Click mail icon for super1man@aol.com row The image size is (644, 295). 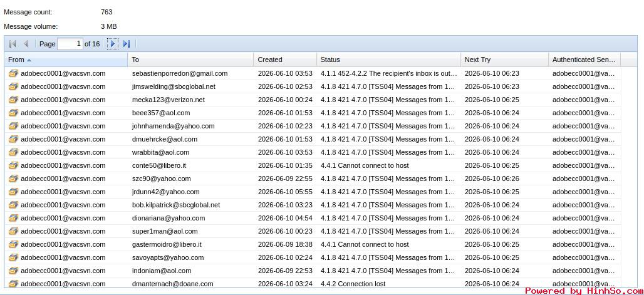[14, 231]
